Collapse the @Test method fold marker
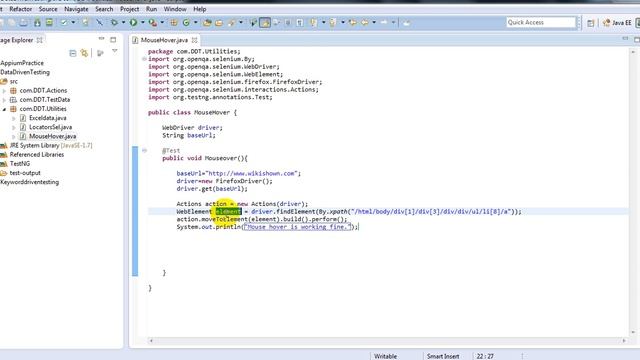 (144, 151)
